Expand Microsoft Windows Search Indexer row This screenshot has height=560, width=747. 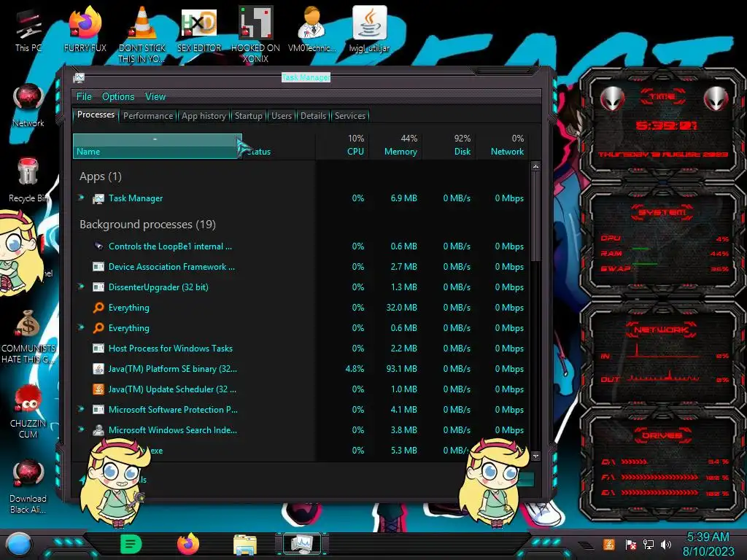pyautogui.click(x=81, y=429)
